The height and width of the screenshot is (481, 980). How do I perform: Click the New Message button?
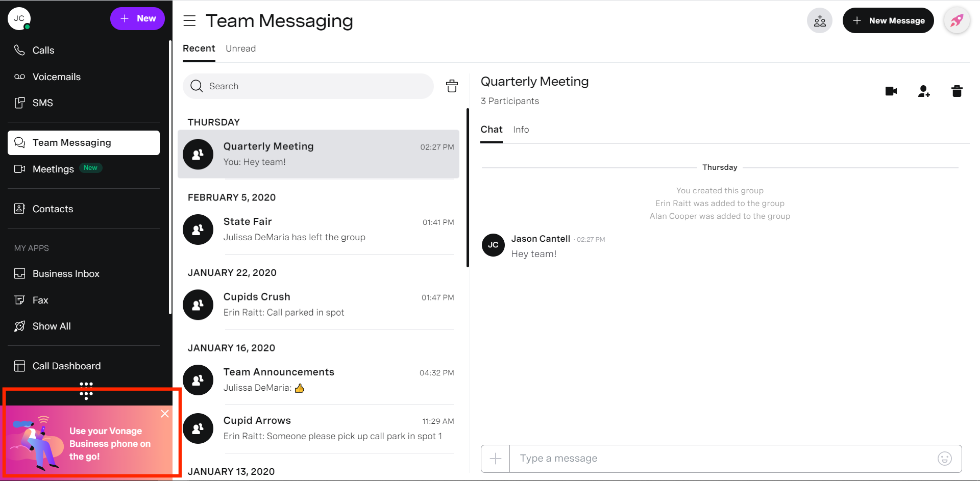tap(888, 21)
